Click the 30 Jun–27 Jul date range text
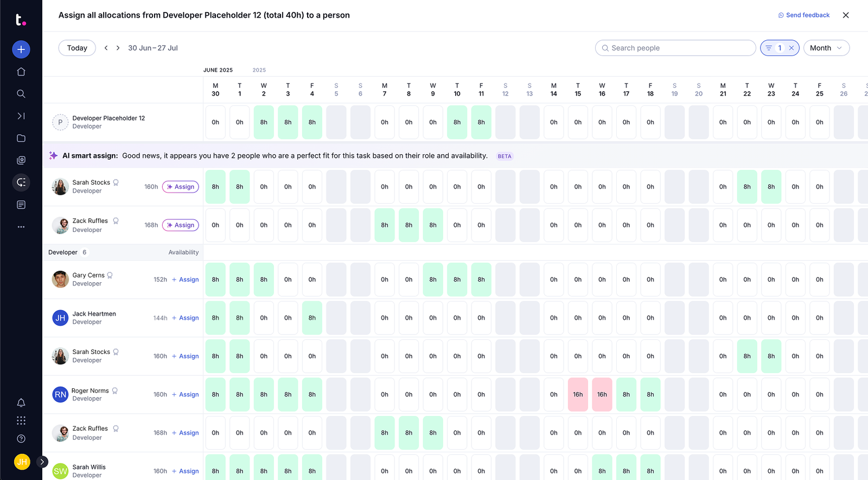This screenshot has height=480, width=868. coord(153,48)
